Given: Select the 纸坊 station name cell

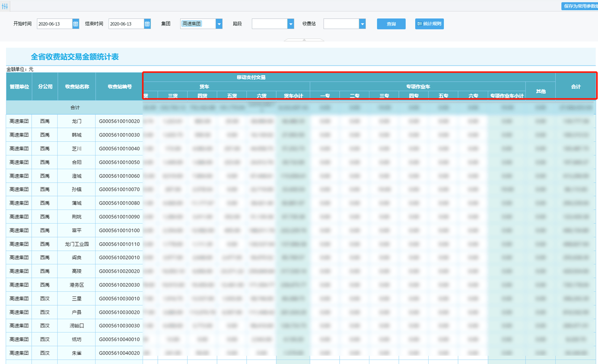Looking at the screenshot, I should pyautogui.click(x=77, y=339).
